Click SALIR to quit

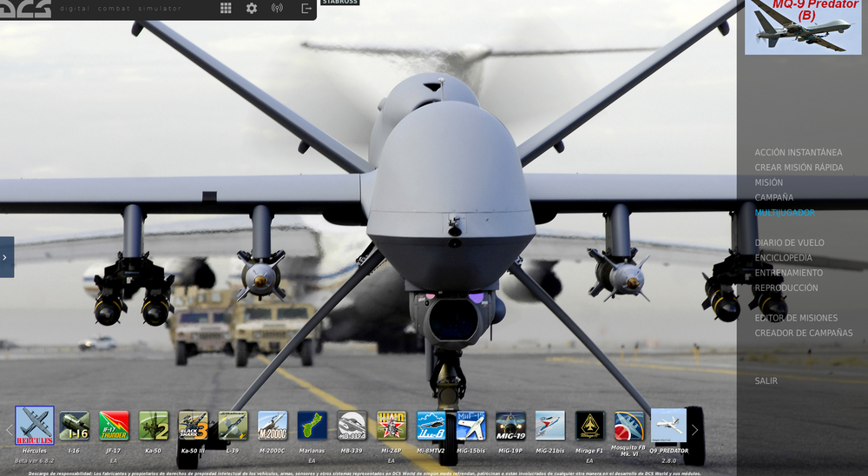[766, 381]
